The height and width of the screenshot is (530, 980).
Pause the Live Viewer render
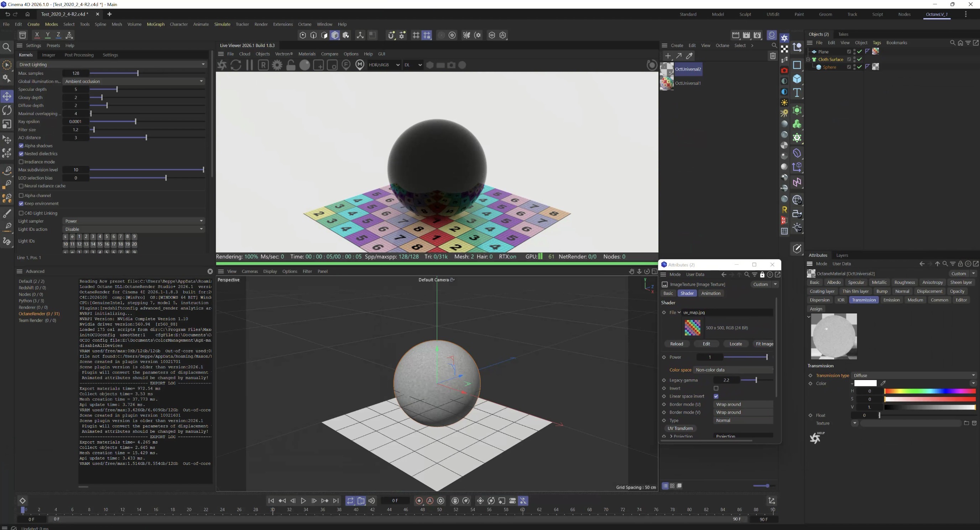coord(250,65)
